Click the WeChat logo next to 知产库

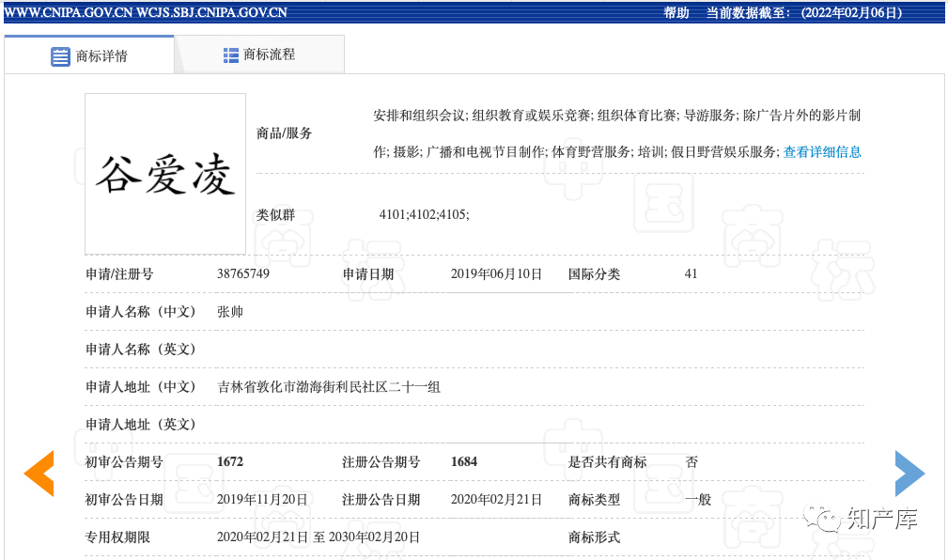pos(829,519)
